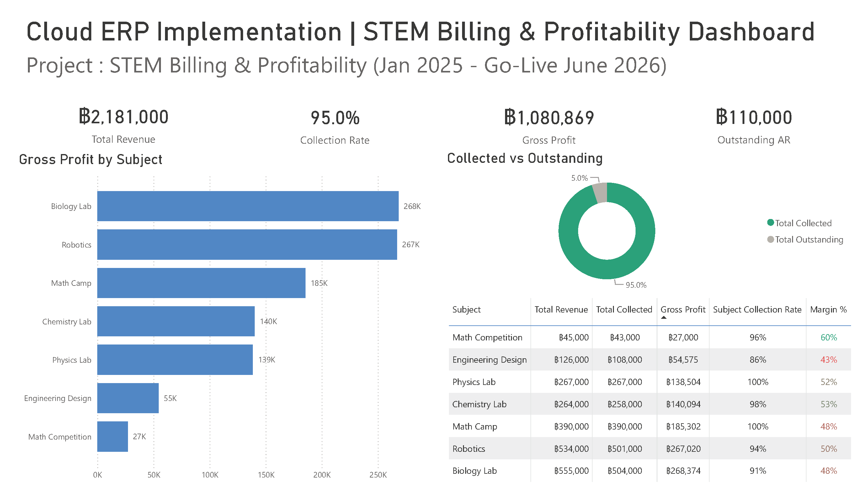Select Engineering Design in the table
Viewport: 868px width, 502px height.
489,360
